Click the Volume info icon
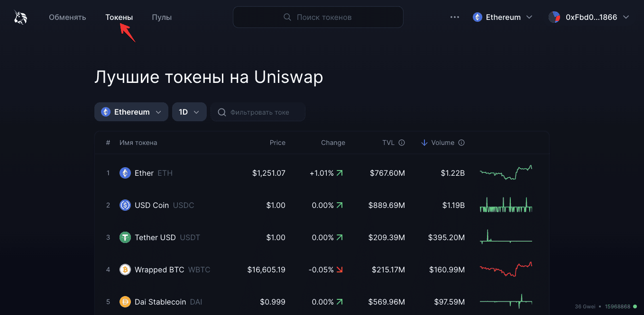644x315 pixels. [x=461, y=143]
